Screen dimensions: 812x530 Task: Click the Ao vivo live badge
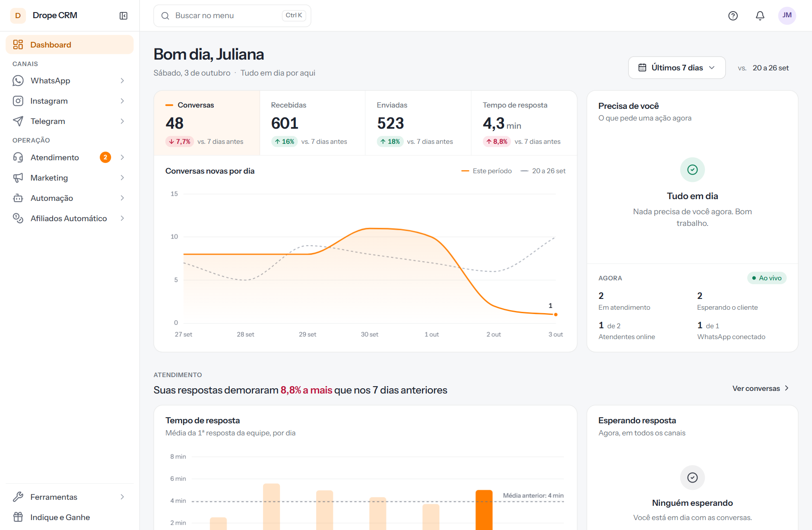[767, 278]
